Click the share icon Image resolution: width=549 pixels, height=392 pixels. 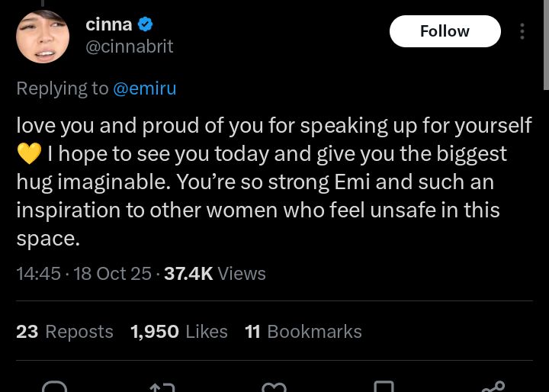[x=493, y=387]
